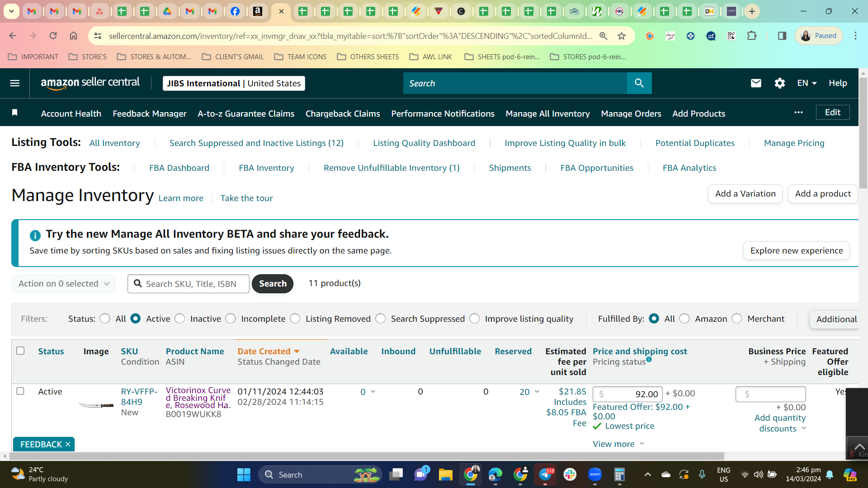Go to browser home page icon
Viewport: 868px width, 488px height.
point(73,36)
